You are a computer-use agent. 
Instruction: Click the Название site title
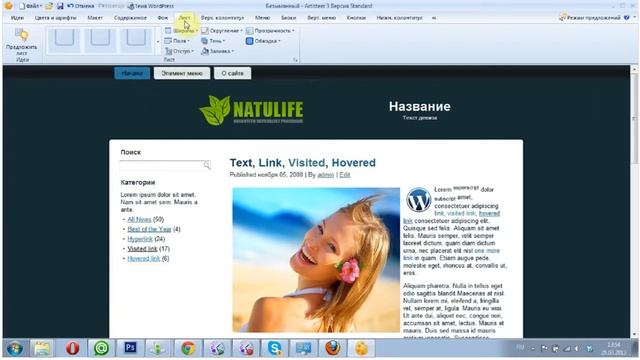[420, 106]
